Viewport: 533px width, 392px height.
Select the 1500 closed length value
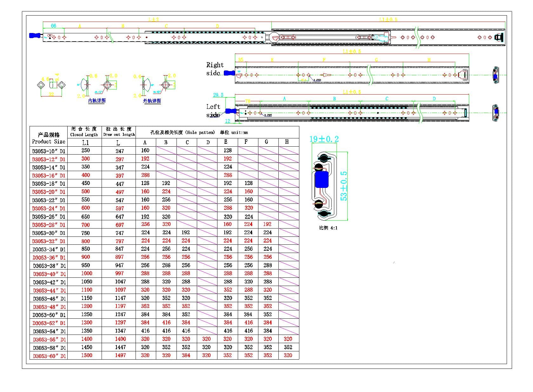point(86,355)
